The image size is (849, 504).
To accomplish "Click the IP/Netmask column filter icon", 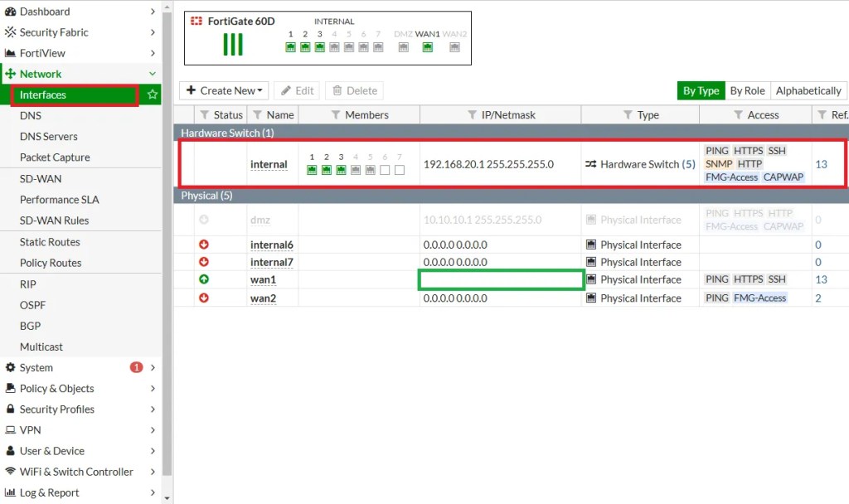I will pos(472,114).
